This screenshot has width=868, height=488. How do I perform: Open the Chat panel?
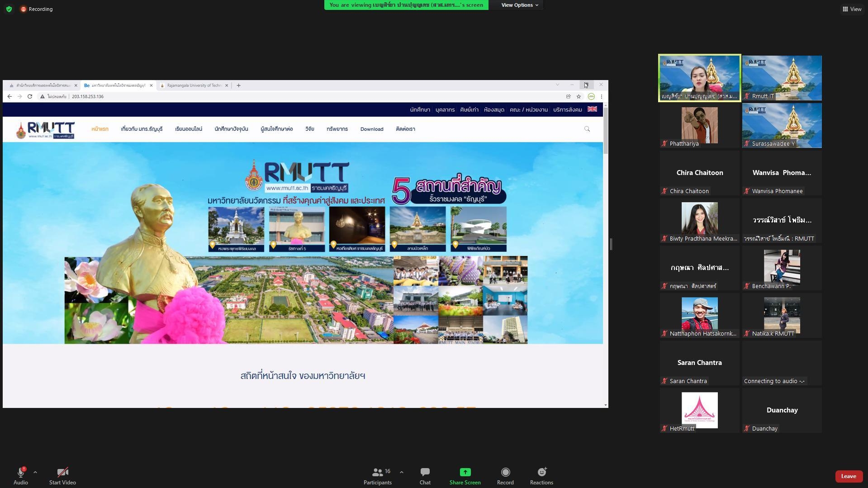[425, 475]
